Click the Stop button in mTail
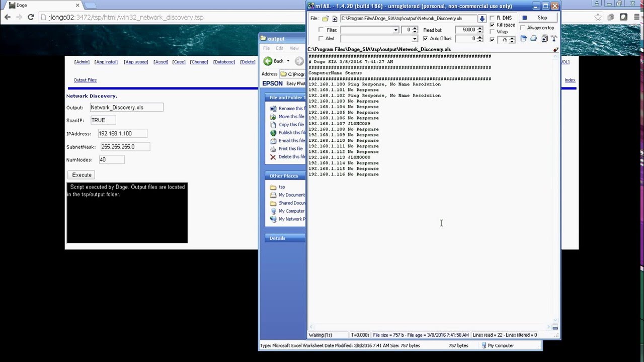 [x=538, y=18]
